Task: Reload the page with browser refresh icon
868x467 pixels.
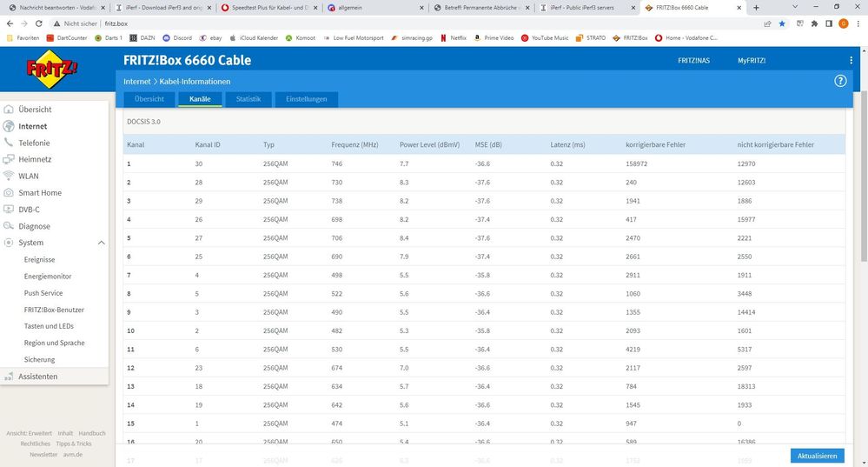Action: coord(39,23)
